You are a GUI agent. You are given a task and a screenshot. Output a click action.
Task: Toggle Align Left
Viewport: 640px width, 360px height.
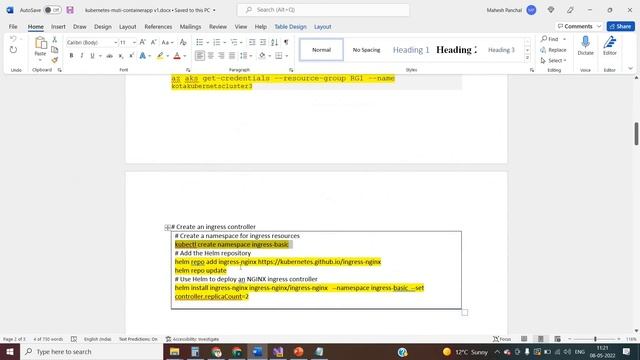200,56
